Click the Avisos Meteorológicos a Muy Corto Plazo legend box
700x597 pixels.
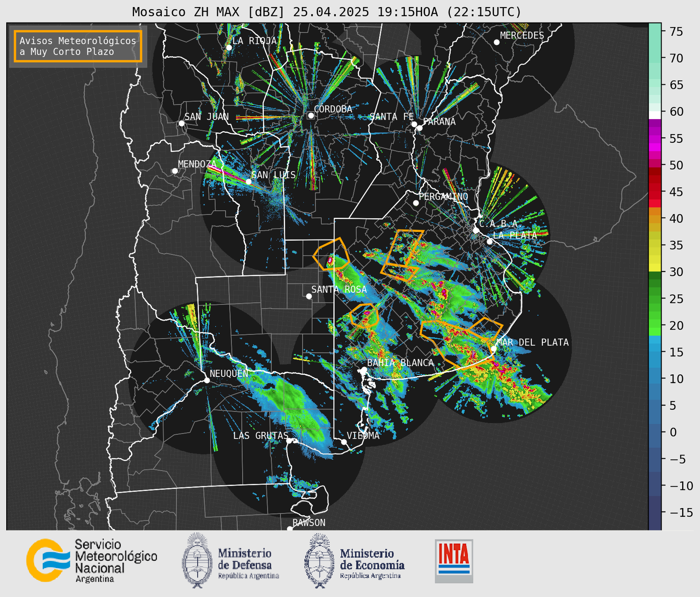pyautogui.click(x=78, y=46)
